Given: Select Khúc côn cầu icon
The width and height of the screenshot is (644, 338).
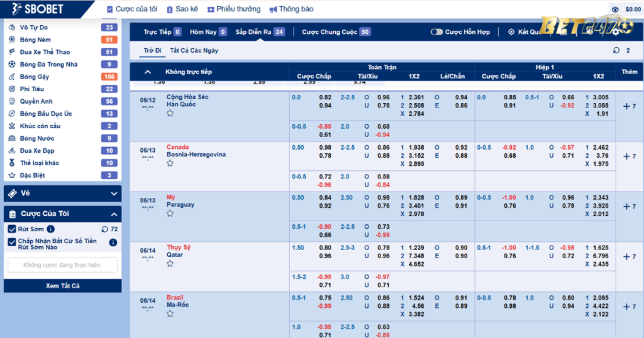Looking at the screenshot, I should point(12,126).
